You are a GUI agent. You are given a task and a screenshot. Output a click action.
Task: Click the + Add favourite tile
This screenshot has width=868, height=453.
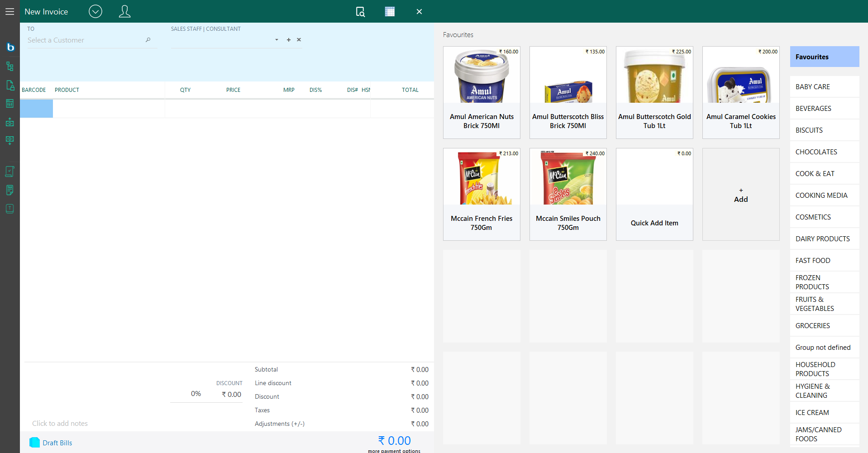click(741, 194)
